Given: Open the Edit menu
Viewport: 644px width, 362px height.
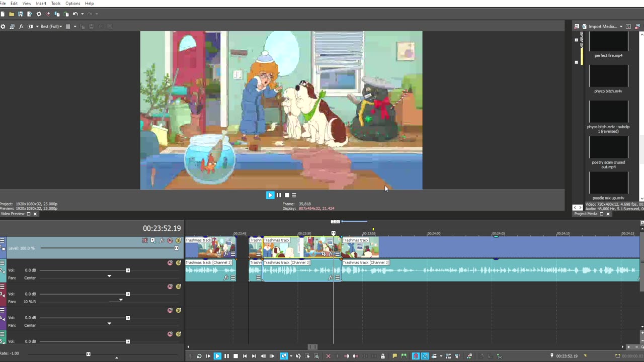Looking at the screenshot, I should coord(14,4).
